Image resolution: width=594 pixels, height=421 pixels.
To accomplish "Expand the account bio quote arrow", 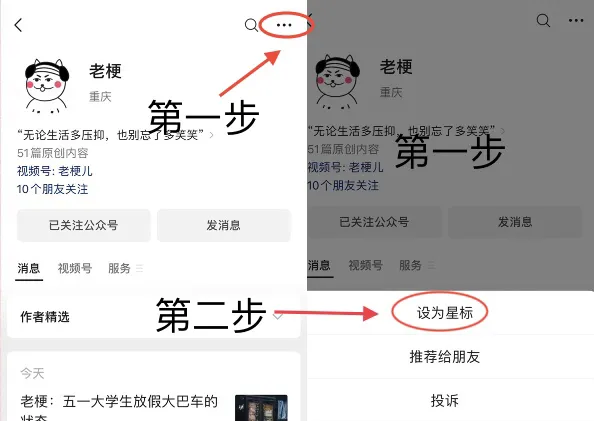I will point(212,135).
